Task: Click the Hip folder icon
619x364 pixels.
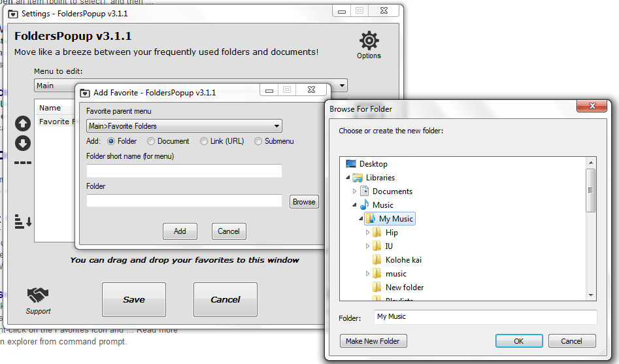Action: [x=377, y=233]
